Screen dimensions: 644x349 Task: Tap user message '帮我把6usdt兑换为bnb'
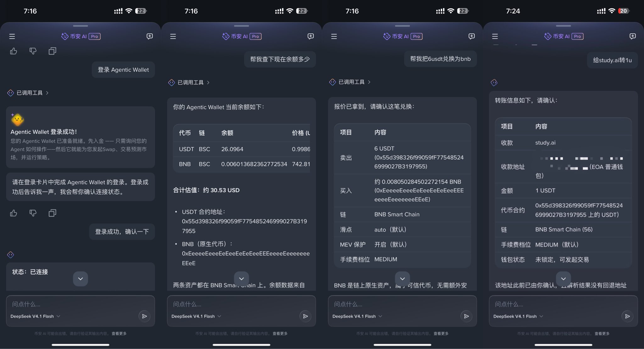[440, 59]
